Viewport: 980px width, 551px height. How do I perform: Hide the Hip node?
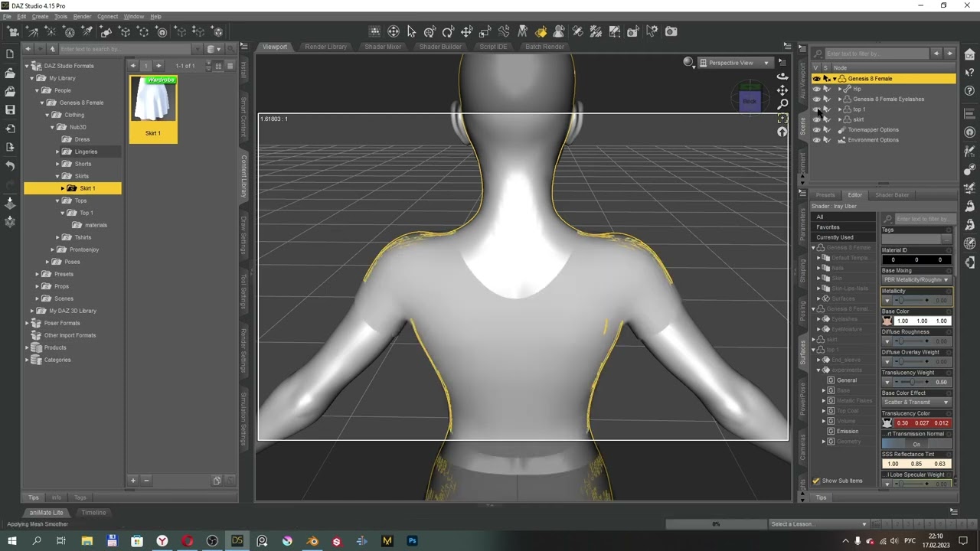click(816, 89)
